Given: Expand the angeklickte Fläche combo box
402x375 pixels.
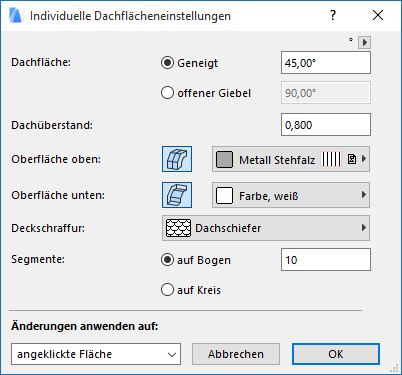Looking at the screenshot, I should pos(96,354).
